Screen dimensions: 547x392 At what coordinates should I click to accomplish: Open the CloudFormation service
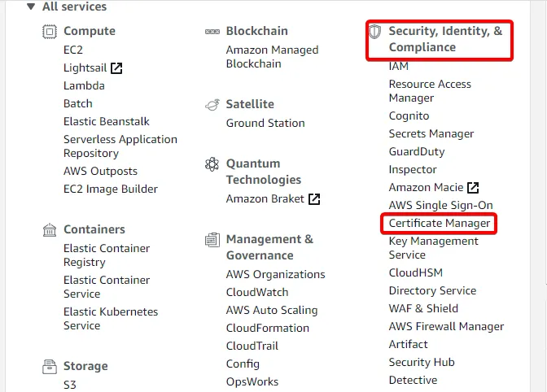268,328
